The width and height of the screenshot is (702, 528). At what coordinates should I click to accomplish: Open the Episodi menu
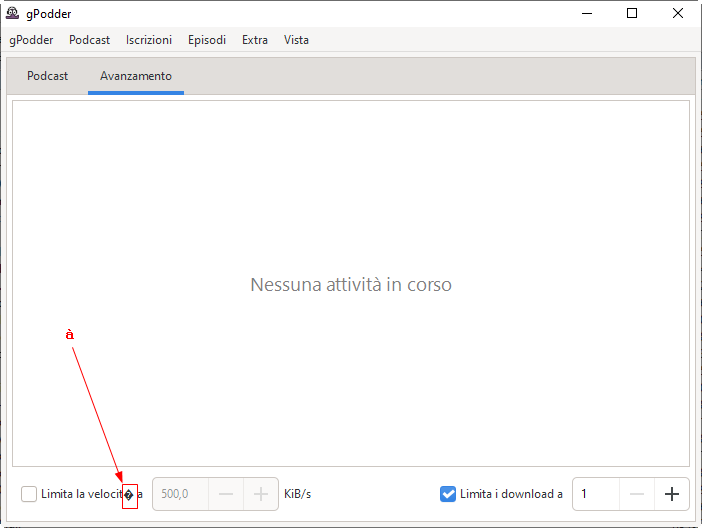tap(207, 40)
